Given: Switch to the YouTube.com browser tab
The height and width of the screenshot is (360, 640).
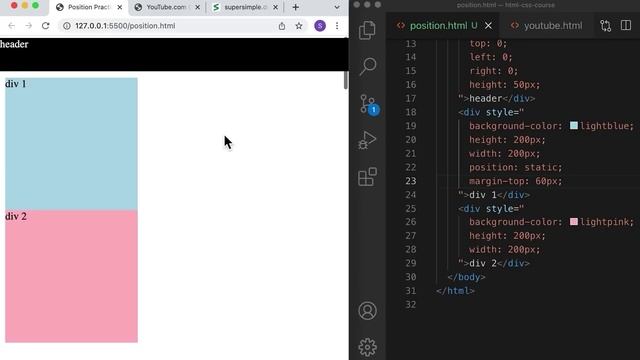Looking at the screenshot, I should click(167, 7).
